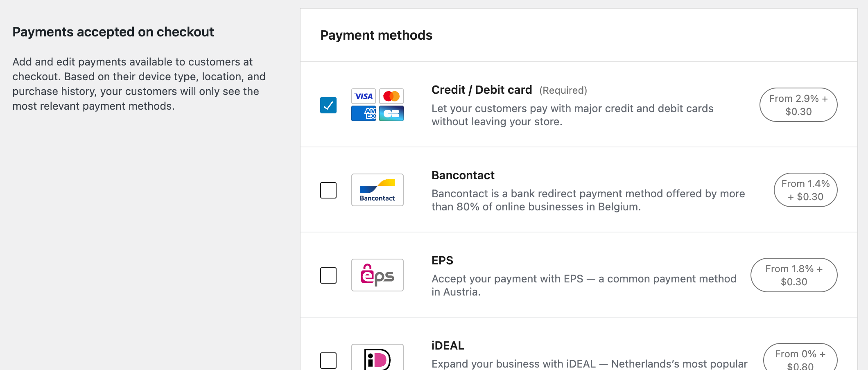
Task: Enable the EPS payment checkbox
Action: pyautogui.click(x=328, y=275)
